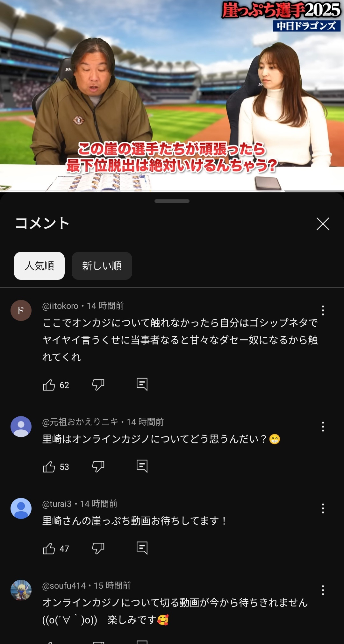Open reply icon on the @turai3 comment

pos(142,548)
